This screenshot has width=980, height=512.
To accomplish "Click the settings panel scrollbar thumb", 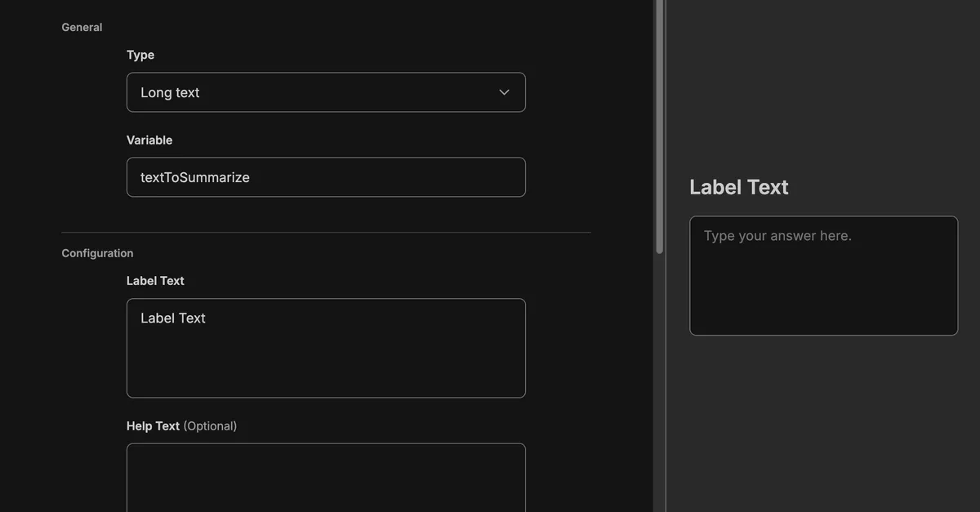I will [659, 122].
